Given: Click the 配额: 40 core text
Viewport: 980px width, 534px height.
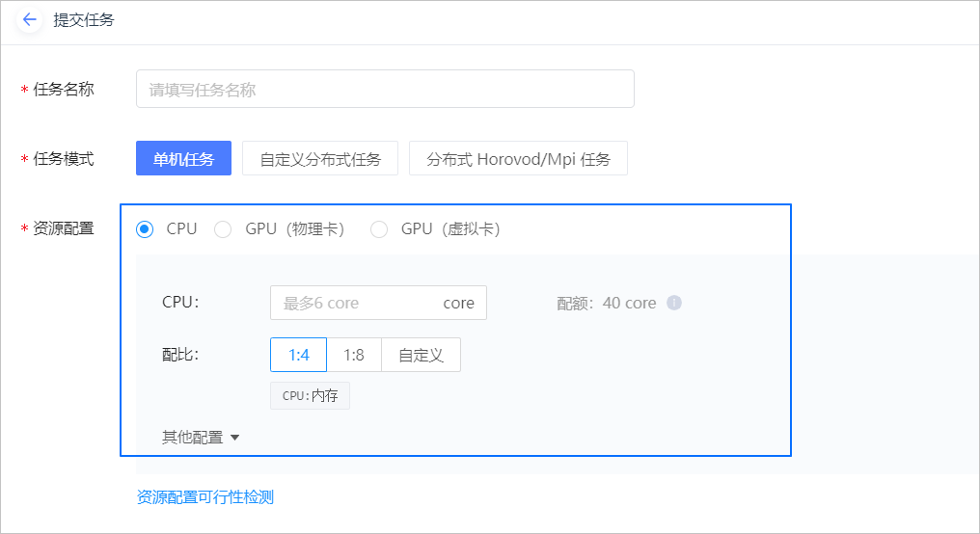Looking at the screenshot, I should (x=607, y=303).
